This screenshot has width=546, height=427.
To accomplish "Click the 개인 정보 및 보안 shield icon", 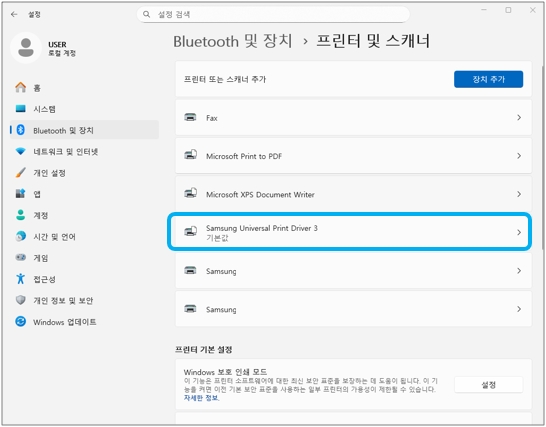I will pyautogui.click(x=21, y=300).
